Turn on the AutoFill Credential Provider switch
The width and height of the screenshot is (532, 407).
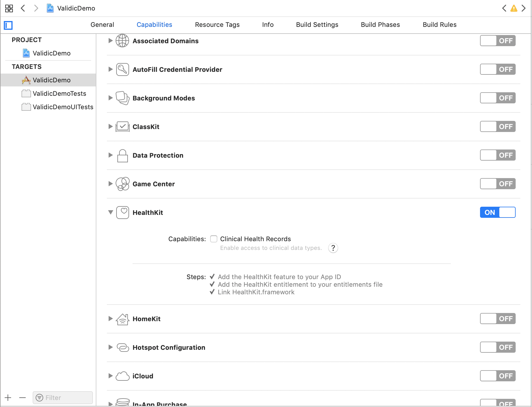pyautogui.click(x=498, y=69)
